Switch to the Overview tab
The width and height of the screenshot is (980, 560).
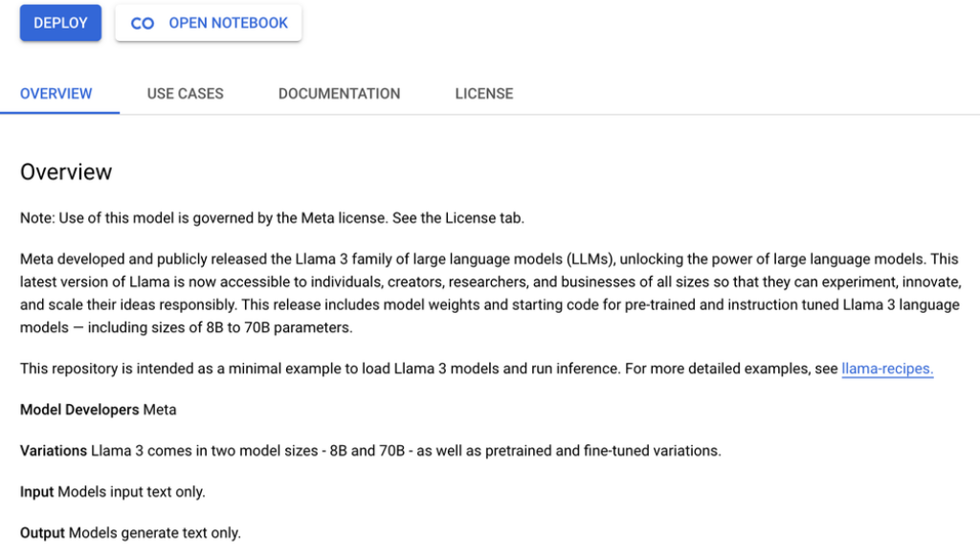click(56, 94)
